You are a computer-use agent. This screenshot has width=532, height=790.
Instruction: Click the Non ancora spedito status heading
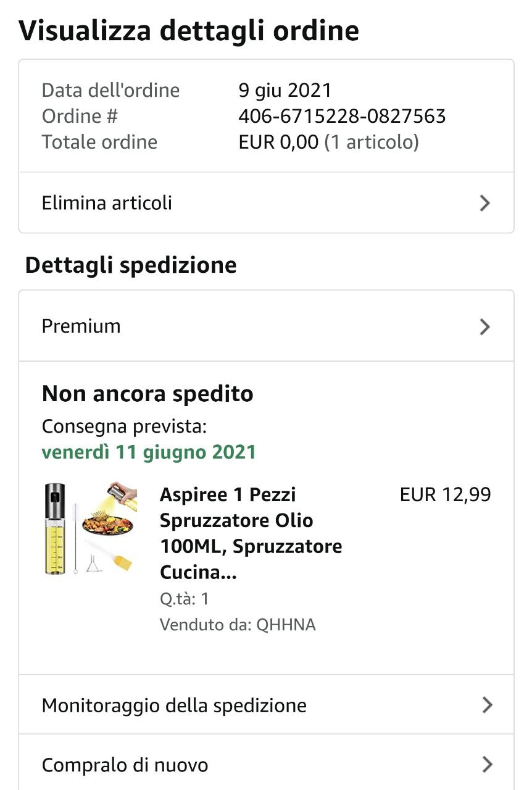pyautogui.click(x=148, y=394)
